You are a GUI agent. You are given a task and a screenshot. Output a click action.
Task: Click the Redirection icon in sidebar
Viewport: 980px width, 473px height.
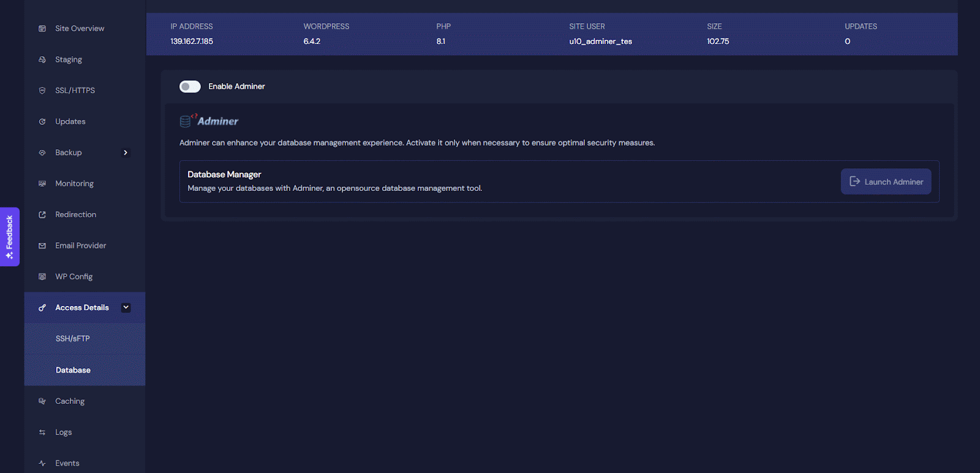[x=42, y=215]
